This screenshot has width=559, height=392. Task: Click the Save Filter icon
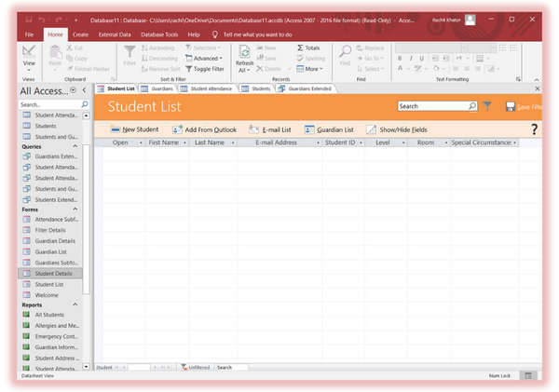511,106
